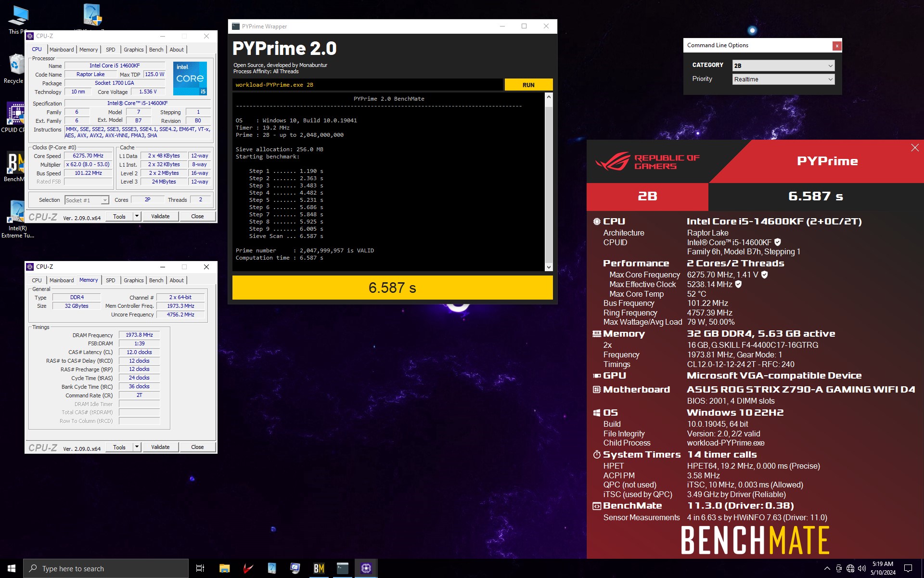
Task: Select Intel Extreme Tuning desktop shortcut
Action: (x=17, y=219)
